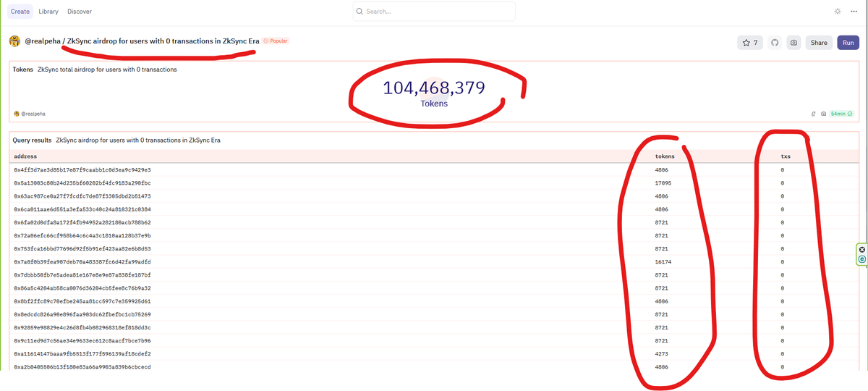Select address starting 0x92859e98829e4c
Screen dimensions: 868x391
tap(82, 327)
